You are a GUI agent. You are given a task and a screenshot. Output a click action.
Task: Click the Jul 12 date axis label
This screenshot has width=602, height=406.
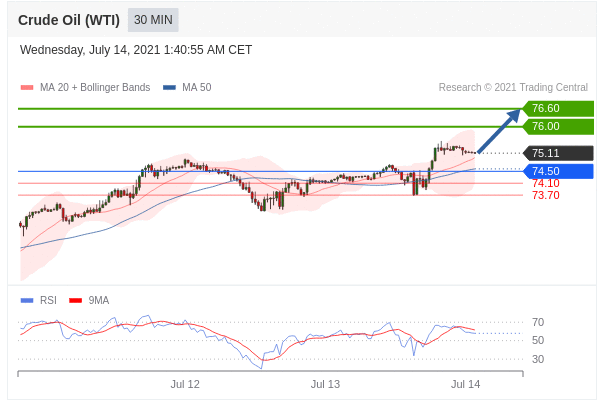tap(185, 384)
